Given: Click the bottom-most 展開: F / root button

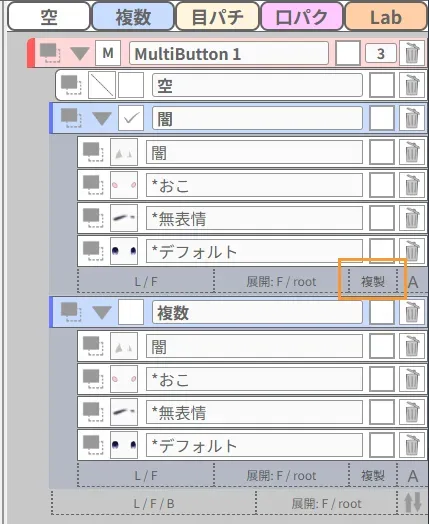Looking at the screenshot, I should point(326,503).
